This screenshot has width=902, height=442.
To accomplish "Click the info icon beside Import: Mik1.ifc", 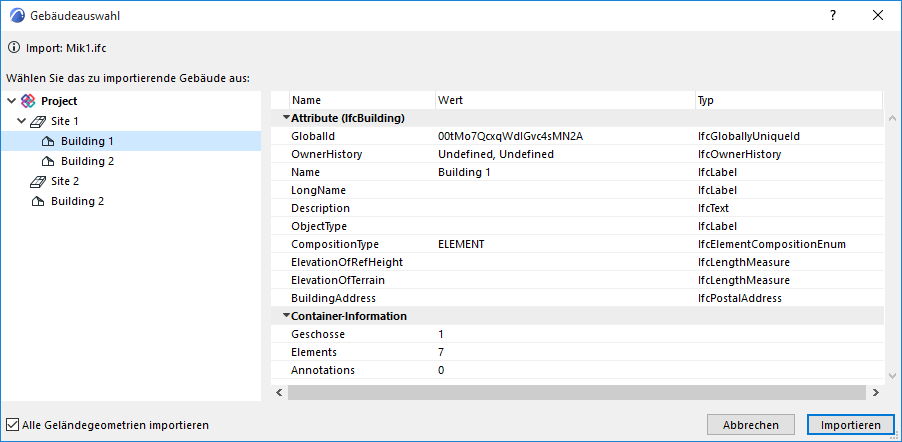I will (x=13, y=46).
